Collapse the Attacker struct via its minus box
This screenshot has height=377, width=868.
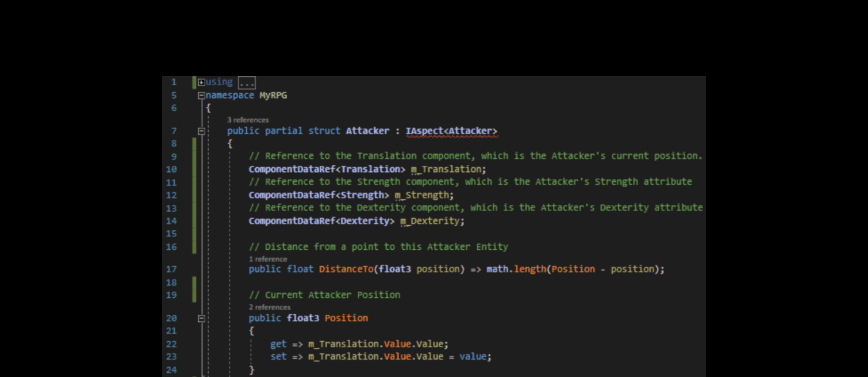point(201,131)
